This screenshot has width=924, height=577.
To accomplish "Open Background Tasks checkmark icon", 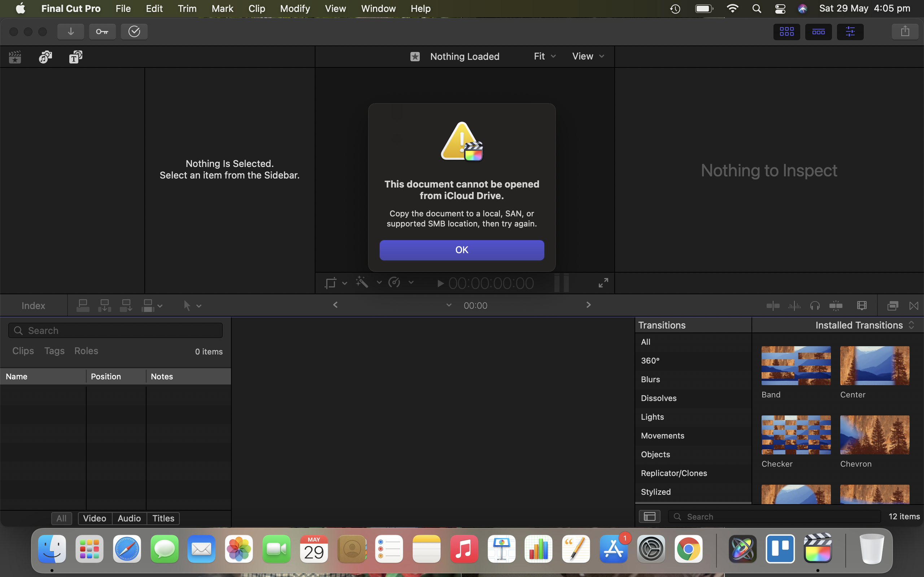I will coord(134,32).
